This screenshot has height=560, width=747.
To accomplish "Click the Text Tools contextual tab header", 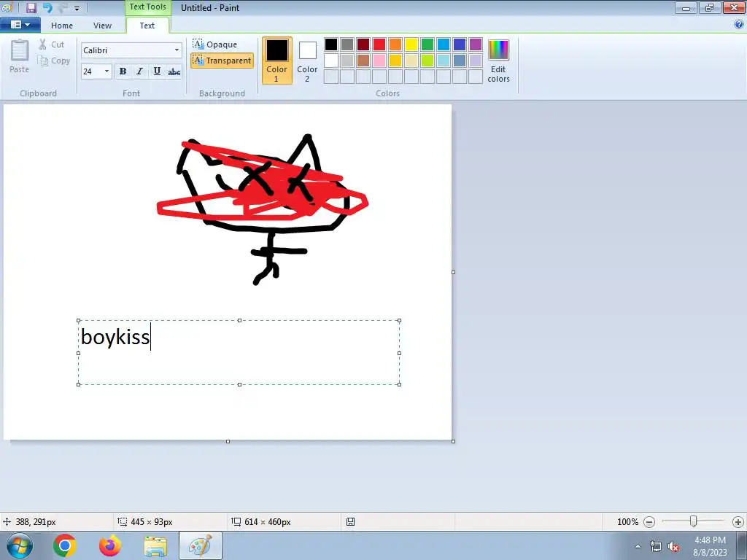I will click(x=147, y=7).
